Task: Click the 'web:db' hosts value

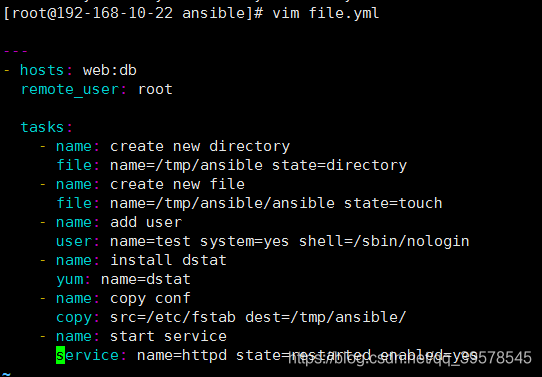Action: point(110,70)
